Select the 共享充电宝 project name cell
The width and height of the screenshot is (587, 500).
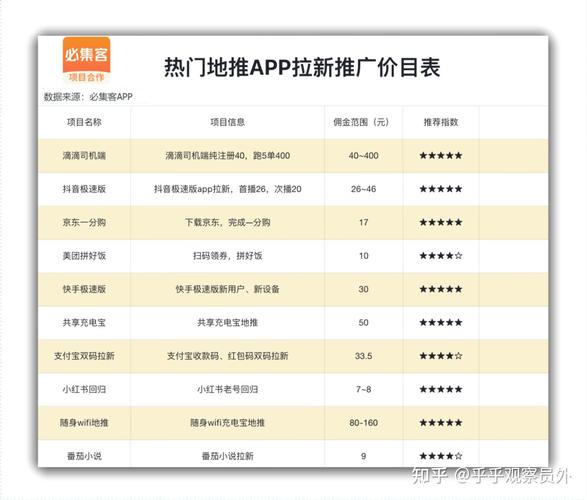click(84, 323)
